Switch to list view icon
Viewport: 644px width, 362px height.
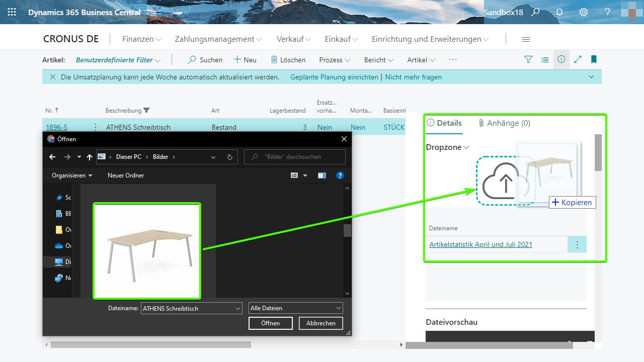tap(545, 59)
